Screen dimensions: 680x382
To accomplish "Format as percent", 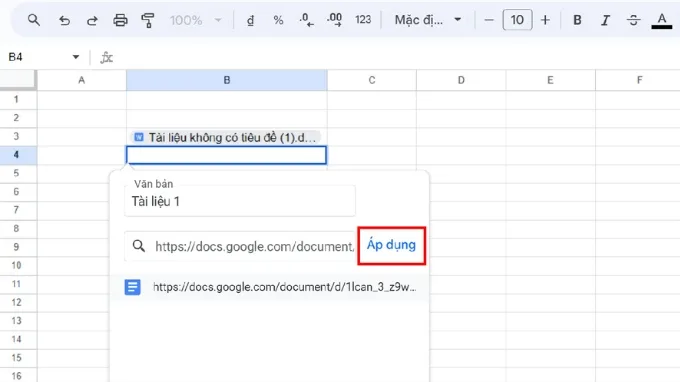I will [278, 20].
